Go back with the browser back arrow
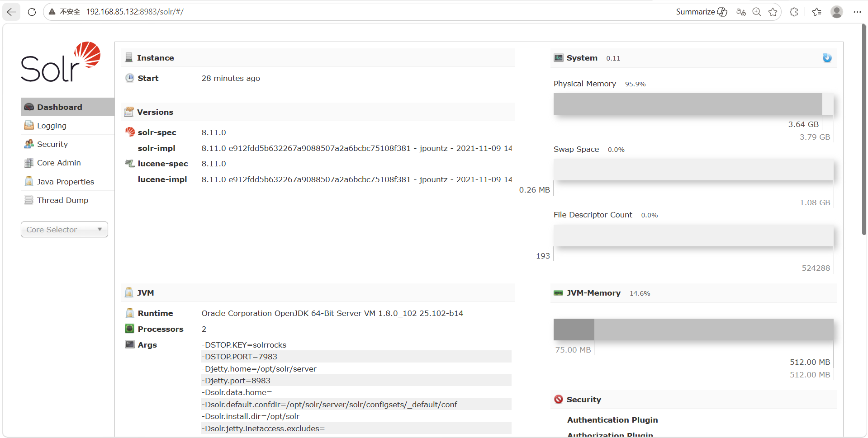 pyautogui.click(x=11, y=12)
